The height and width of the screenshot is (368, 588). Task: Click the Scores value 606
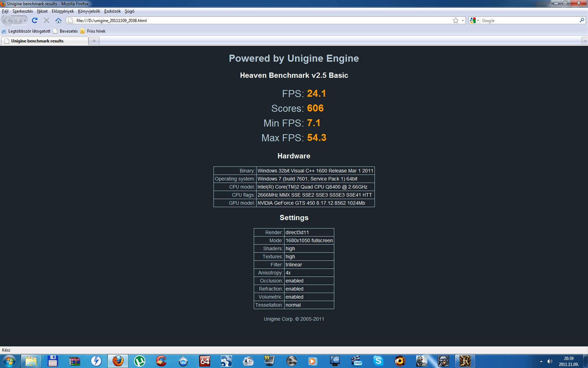pyautogui.click(x=315, y=108)
